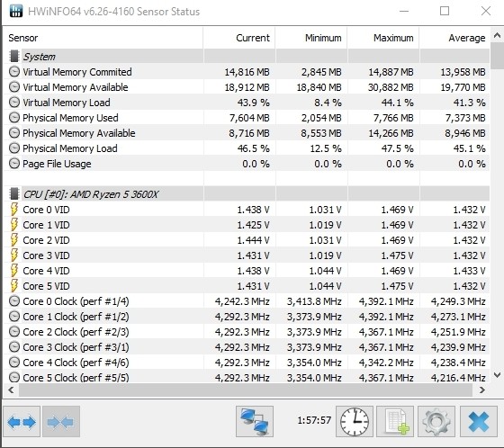Screen dimensions: 504x448
Task: Select the CPU Ryzen 5 3600X chip icon
Action: [x=14, y=193]
